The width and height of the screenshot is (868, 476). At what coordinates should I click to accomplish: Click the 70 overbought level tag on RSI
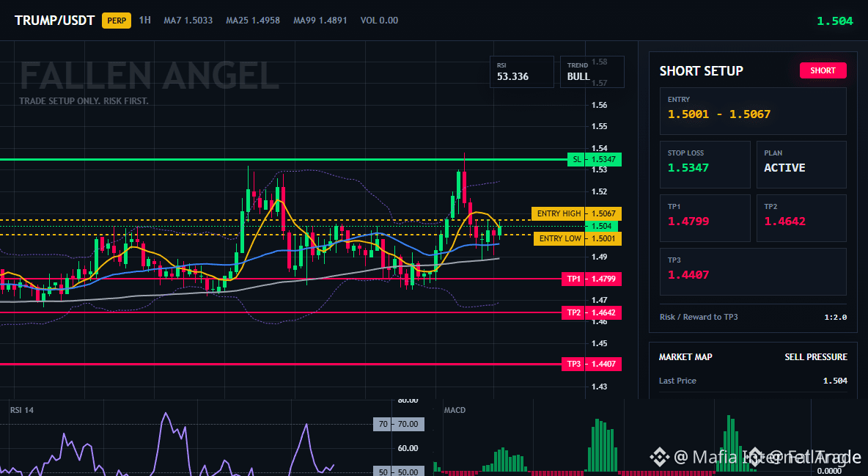[x=399, y=424]
